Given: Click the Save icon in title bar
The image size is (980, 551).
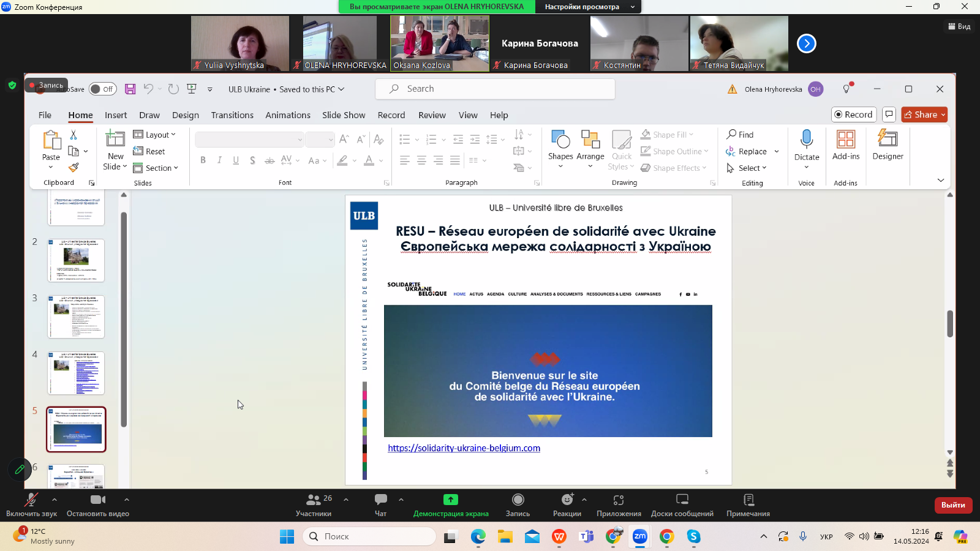Looking at the screenshot, I should click(x=130, y=89).
